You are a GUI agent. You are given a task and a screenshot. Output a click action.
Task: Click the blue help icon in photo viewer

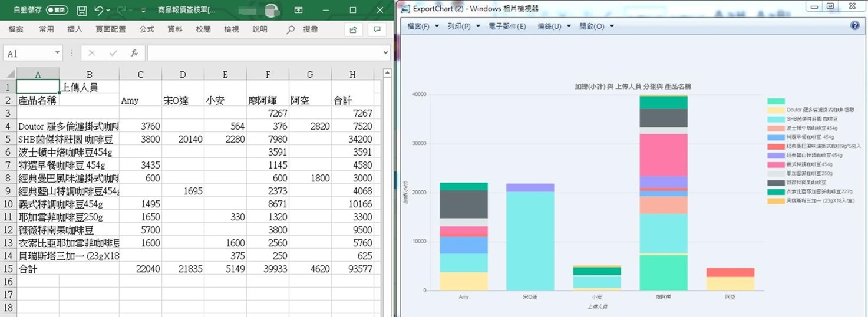pyautogui.click(x=855, y=26)
